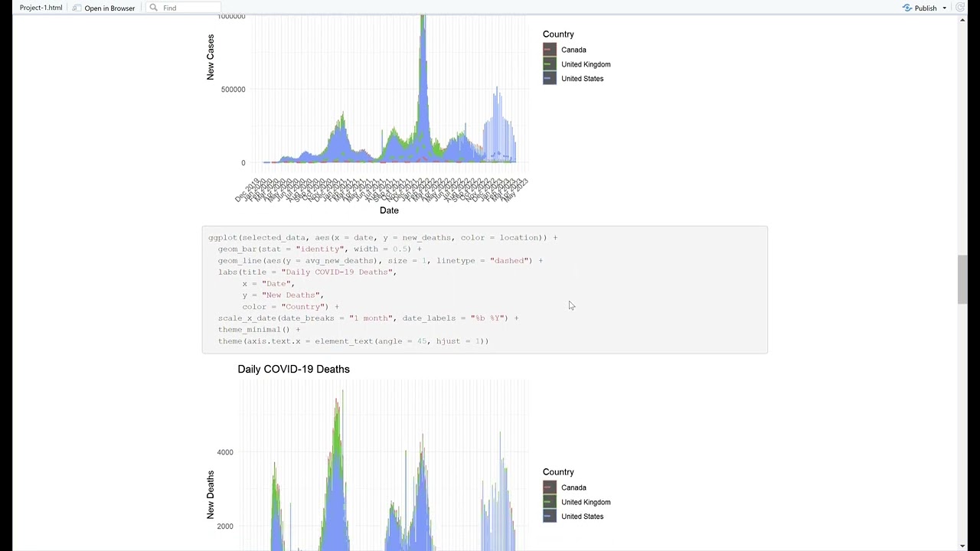Click United States swatch in Deaths chart legend
The height and width of the screenshot is (551, 980).
(549, 517)
